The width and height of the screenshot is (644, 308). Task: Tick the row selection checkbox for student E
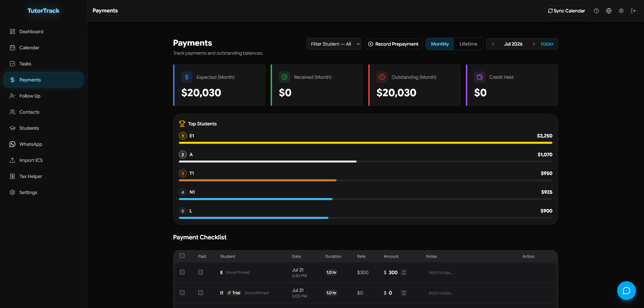pyautogui.click(x=182, y=272)
